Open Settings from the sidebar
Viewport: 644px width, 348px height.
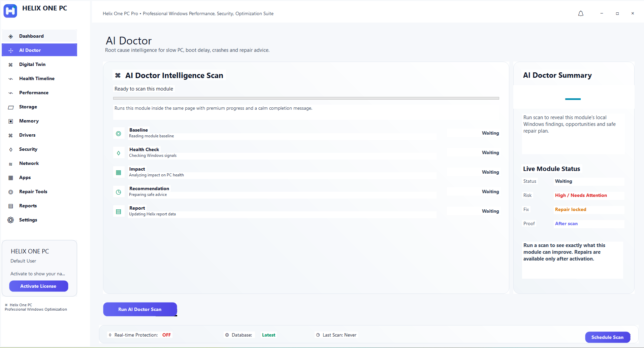pyautogui.click(x=39, y=220)
